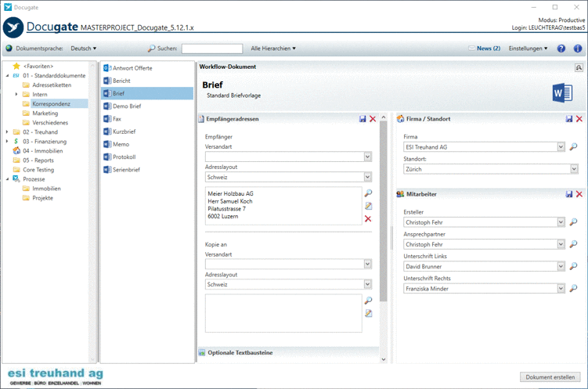Open Alle Hierarchien dropdown
Viewport: 588px width, 389px height.
(x=273, y=49)
